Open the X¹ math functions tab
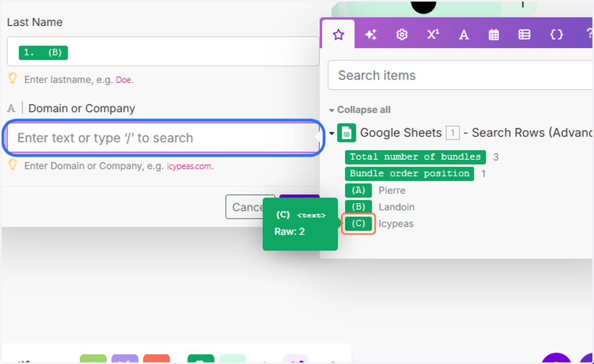The height and width of the screenshot is (364, 594). tap(433, 35)
